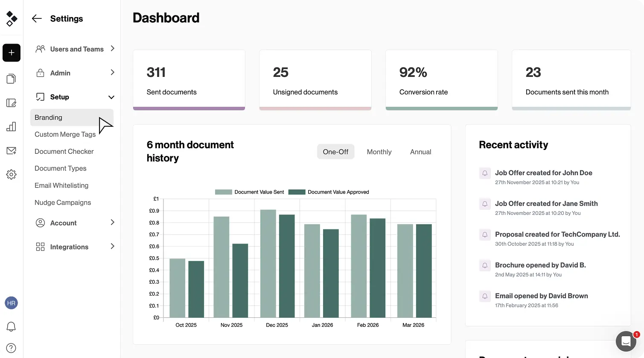Open the documents icon in left rail
644x358 pixels.
click(x=12, y=79)
